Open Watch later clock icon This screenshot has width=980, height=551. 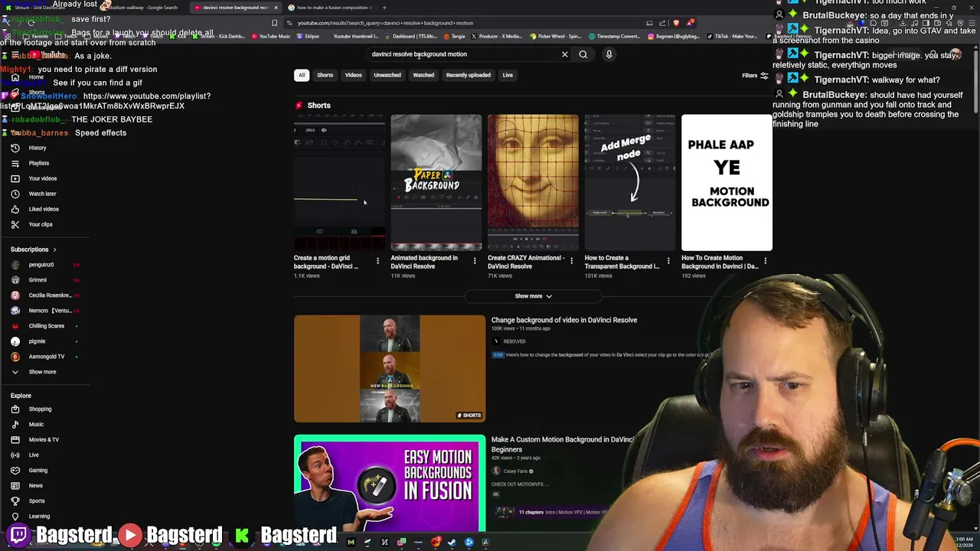(15, 194)
